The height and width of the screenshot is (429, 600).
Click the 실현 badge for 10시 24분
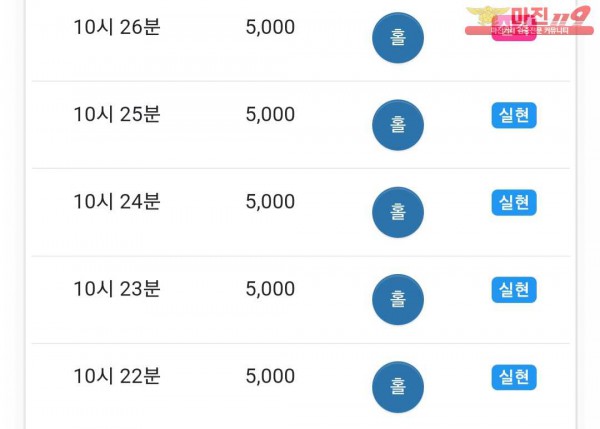click(x=514, y=202)
